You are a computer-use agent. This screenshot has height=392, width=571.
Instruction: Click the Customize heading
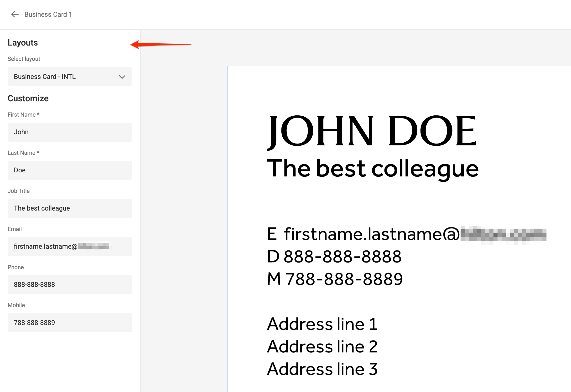(x=28, y=98)
